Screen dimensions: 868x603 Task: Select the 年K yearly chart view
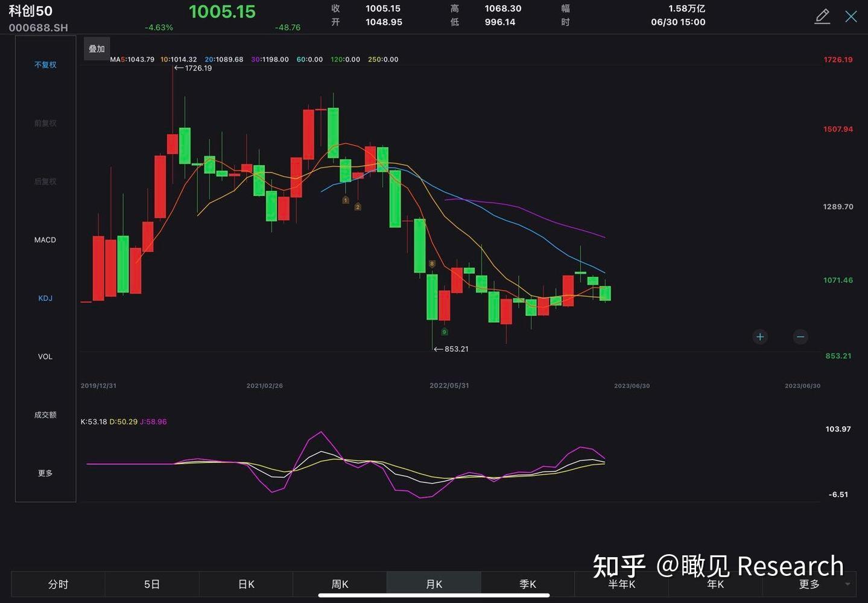coord(714,584)
